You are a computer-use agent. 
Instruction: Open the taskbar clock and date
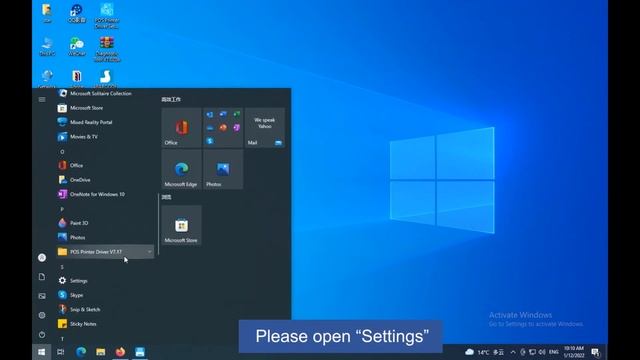click(x=574, y=352)
